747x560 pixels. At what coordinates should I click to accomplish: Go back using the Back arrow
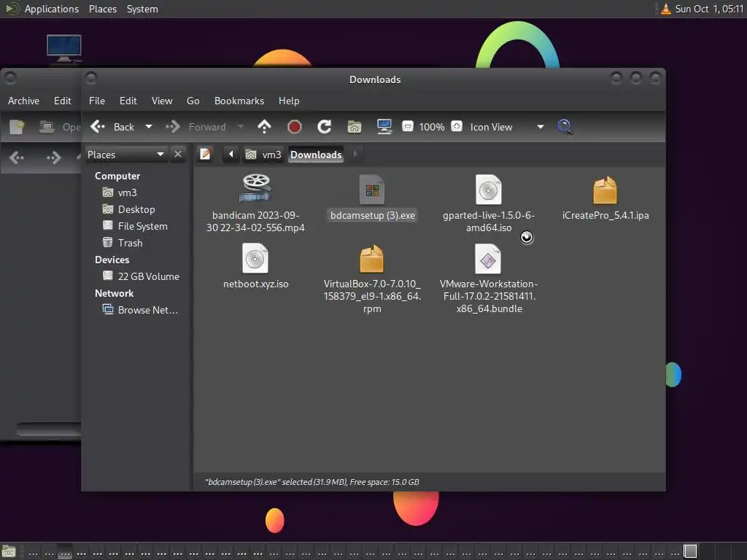[112, 127]
